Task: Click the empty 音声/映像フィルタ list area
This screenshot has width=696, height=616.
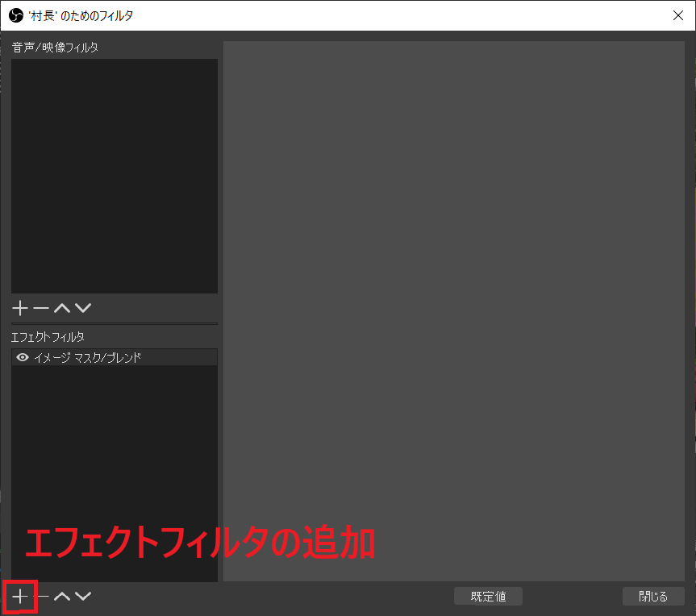Action: (115, 177)
